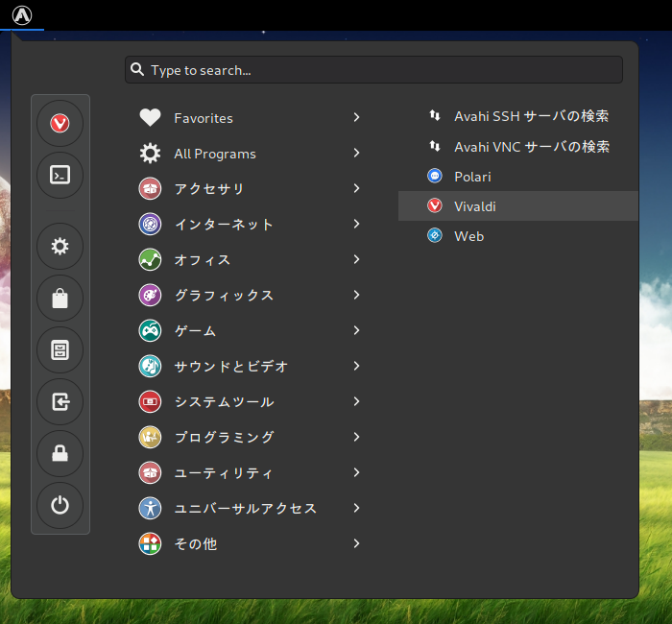The image size is (672, 624).
Task: Expand アクセサリ with its chevron arrow
Action: [x=356, y=188]
